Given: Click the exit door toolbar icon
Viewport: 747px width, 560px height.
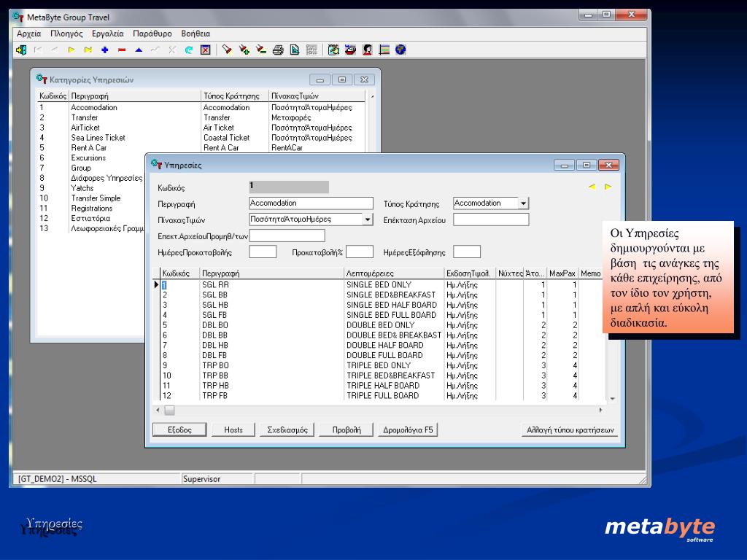Looking at the screenshot, I should pos(21,50).
